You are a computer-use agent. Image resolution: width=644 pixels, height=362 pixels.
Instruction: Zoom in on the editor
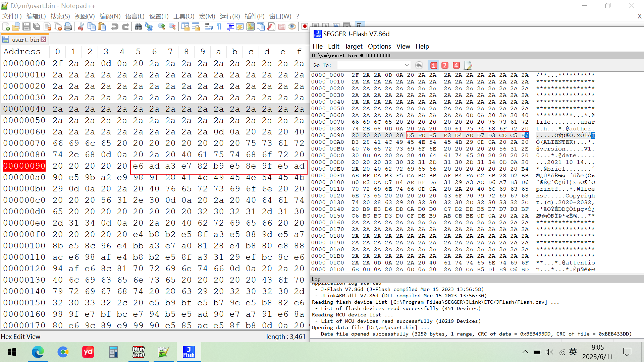coord(162,26)
